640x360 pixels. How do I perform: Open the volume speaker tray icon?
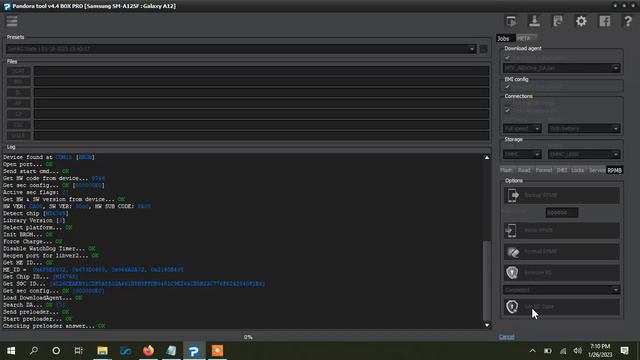point(577,351)
